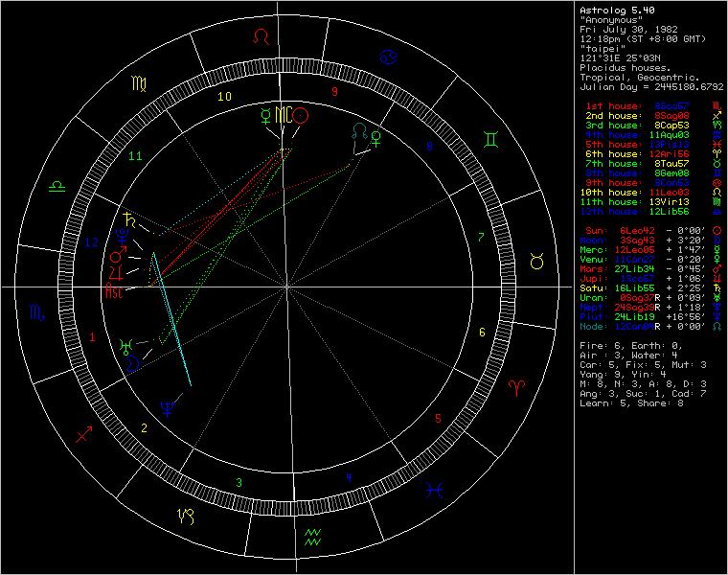The width and height of the screenshot is (728, 575).
Task: Click the red Sun glyph in chart wheel
Action: [x=302, y=116]
